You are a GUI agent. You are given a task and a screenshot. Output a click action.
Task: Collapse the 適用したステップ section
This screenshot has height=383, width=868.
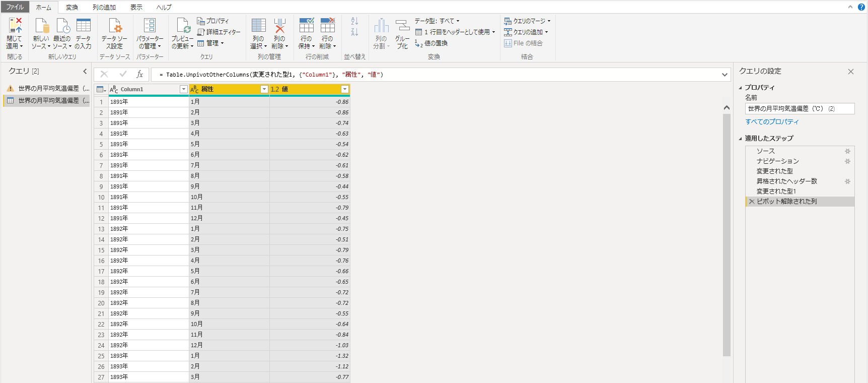coord(741,139)
